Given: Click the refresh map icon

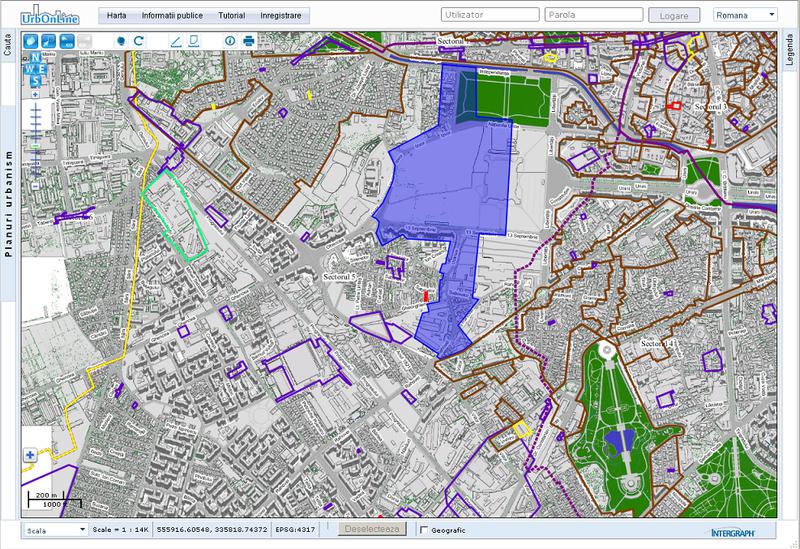Looking at the screenshot, I should (139, 41).
